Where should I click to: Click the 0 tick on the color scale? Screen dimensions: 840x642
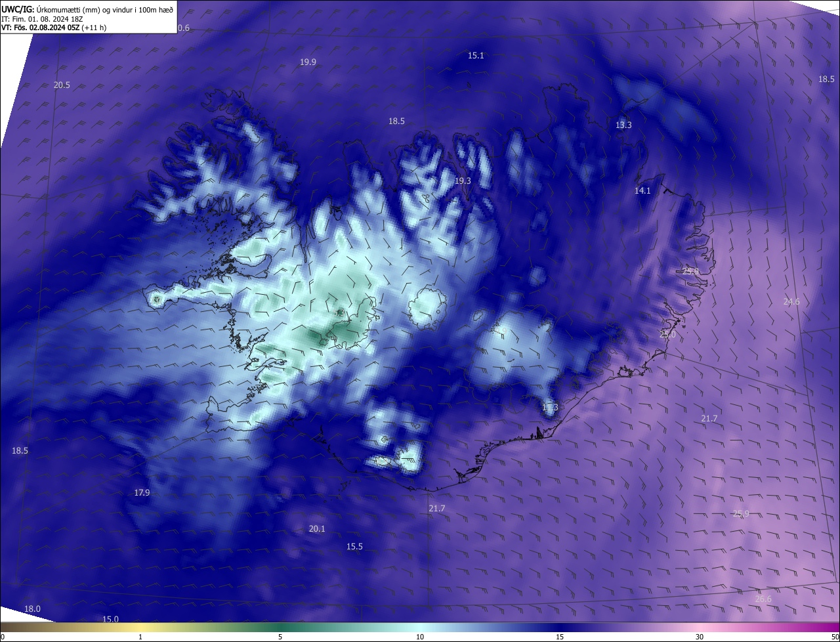tap(3, 637)
